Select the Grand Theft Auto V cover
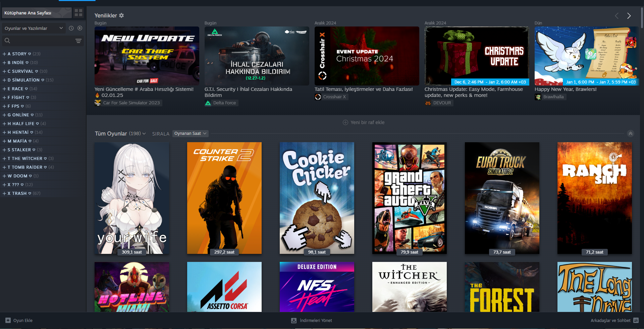644x329 pixels. tap(410, 198)
